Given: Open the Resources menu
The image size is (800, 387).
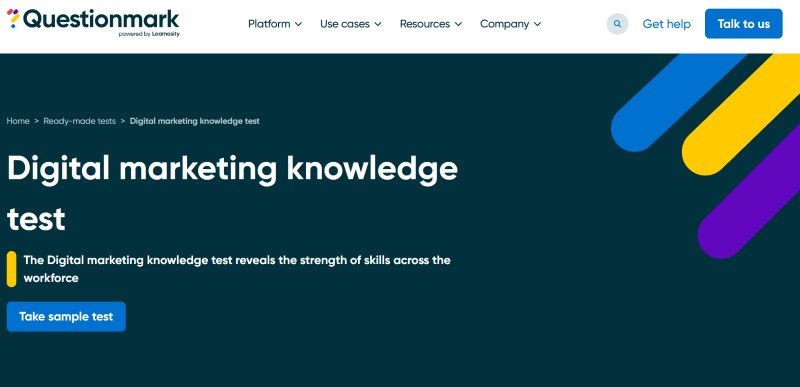Looking at the screenshot, I should 431,24.
